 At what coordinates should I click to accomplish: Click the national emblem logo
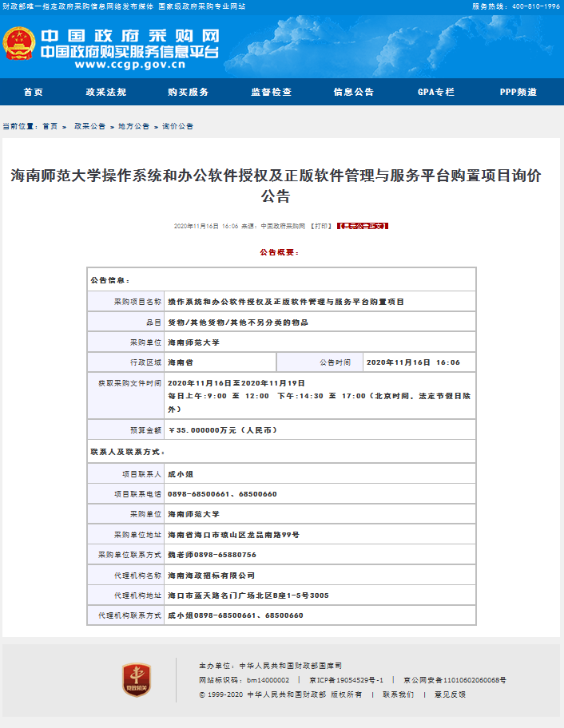(x=19, y=44)
